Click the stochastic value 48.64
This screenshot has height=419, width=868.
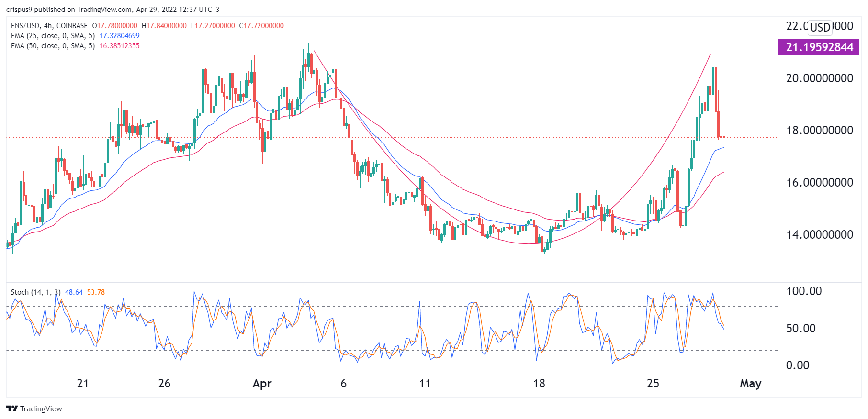click(x=74, y=292)
